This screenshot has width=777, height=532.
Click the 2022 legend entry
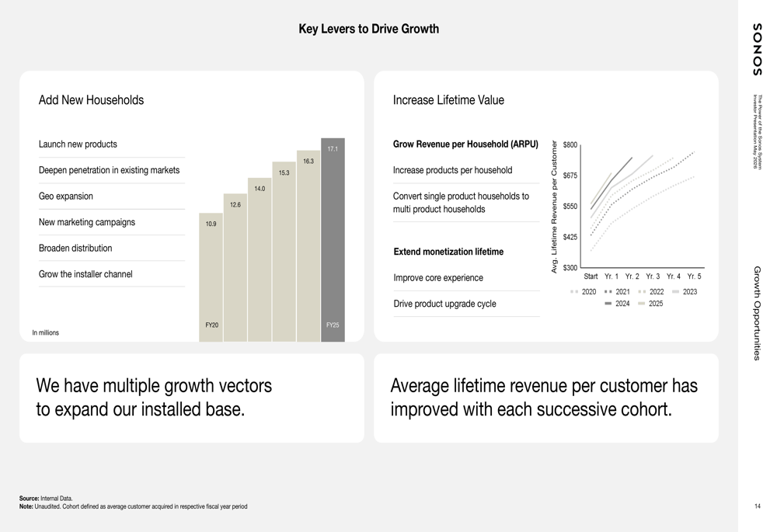[x=651, y=292]
